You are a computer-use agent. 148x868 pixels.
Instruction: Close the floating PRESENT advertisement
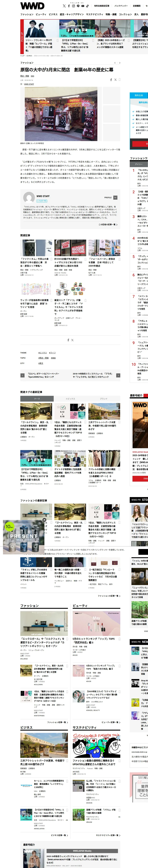click(x=44, y=520)
